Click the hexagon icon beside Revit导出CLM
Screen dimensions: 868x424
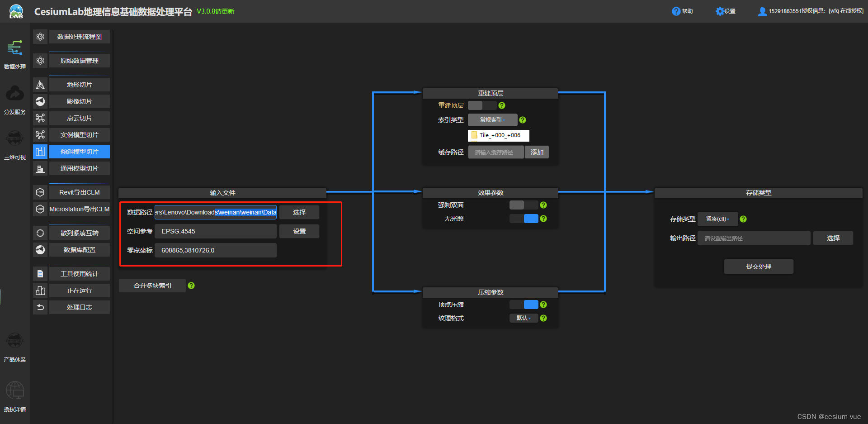40,192
